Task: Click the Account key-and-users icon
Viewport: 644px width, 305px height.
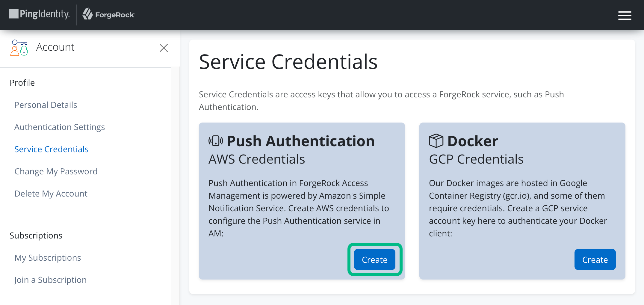Action: click(x=19, y=48)
